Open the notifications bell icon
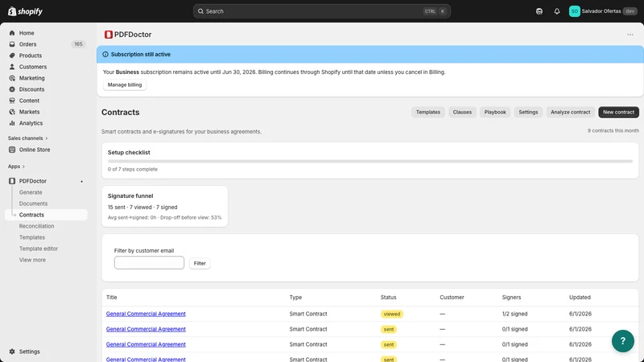The image size is (644, 362). (556, 11)
